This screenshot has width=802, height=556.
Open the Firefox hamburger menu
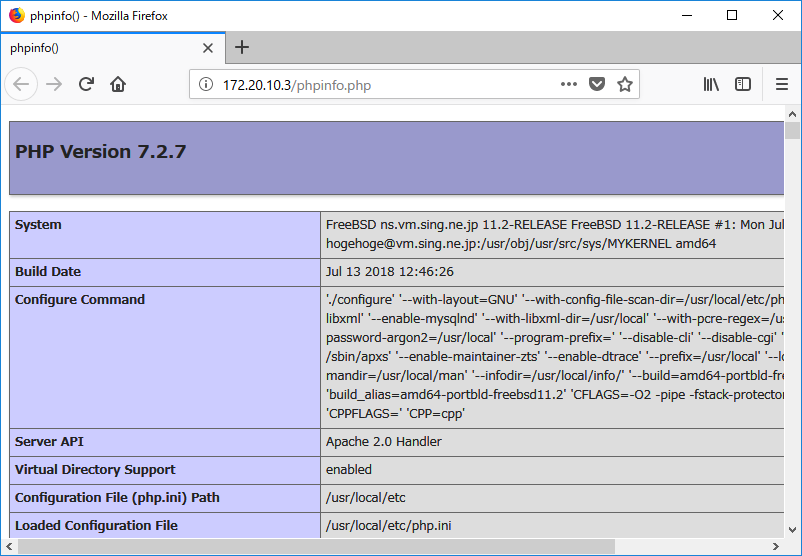(x=782, y=84)
